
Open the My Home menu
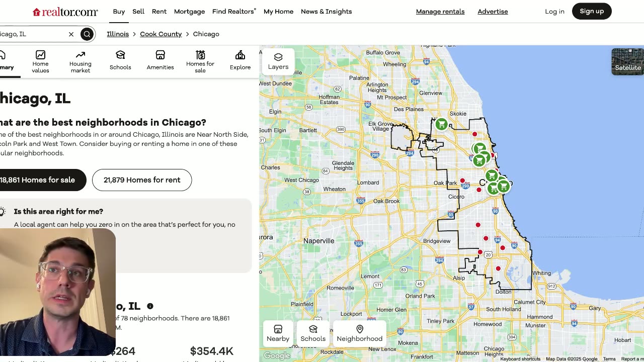pyautogui.click(x=278, y=12)
